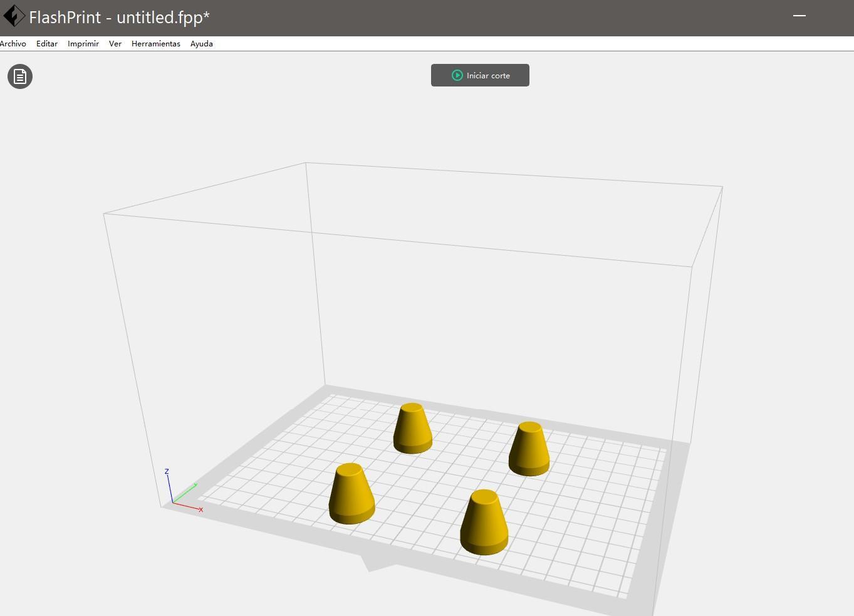The width and height of the screenshot is (854, 616).
Task: Open the Ayuda menu
Action: 202,44
